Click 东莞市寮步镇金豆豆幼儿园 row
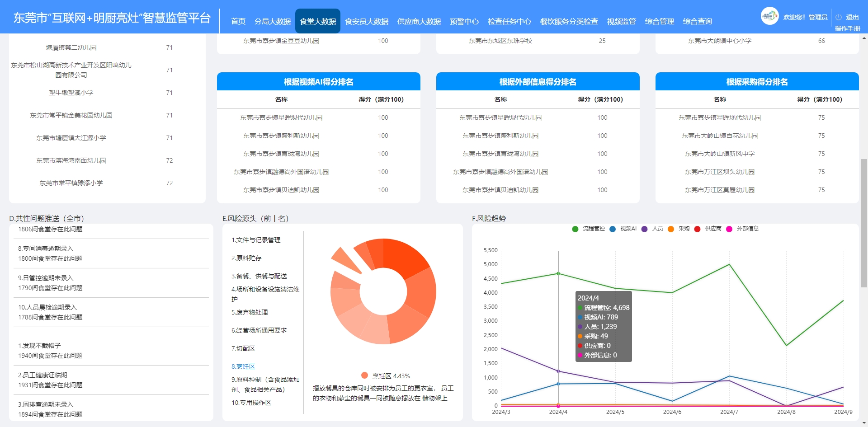The width and height of the screenshot is (868, 427). [319, 41]
